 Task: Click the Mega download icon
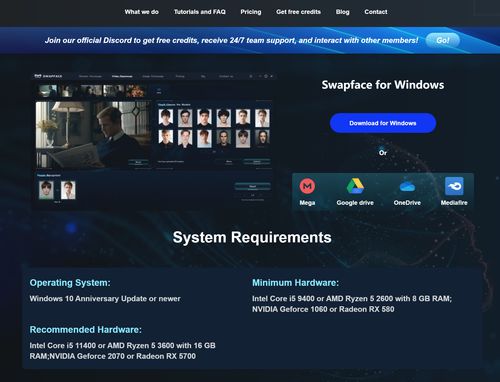pyautogui.click(x=307, y=186)
